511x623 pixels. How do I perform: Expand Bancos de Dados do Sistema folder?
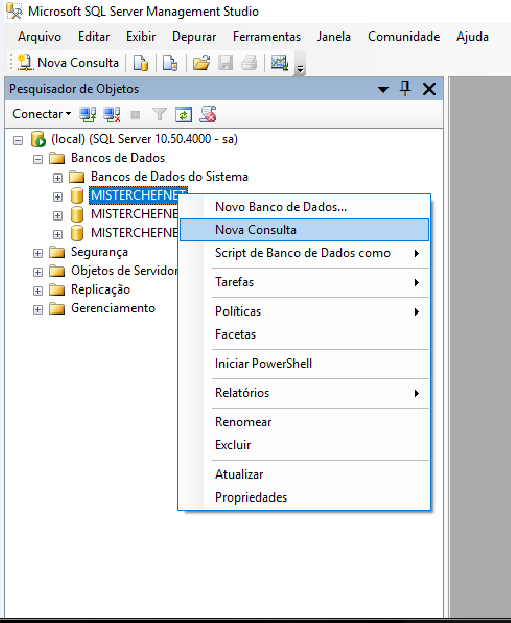(x=58, y=178)
